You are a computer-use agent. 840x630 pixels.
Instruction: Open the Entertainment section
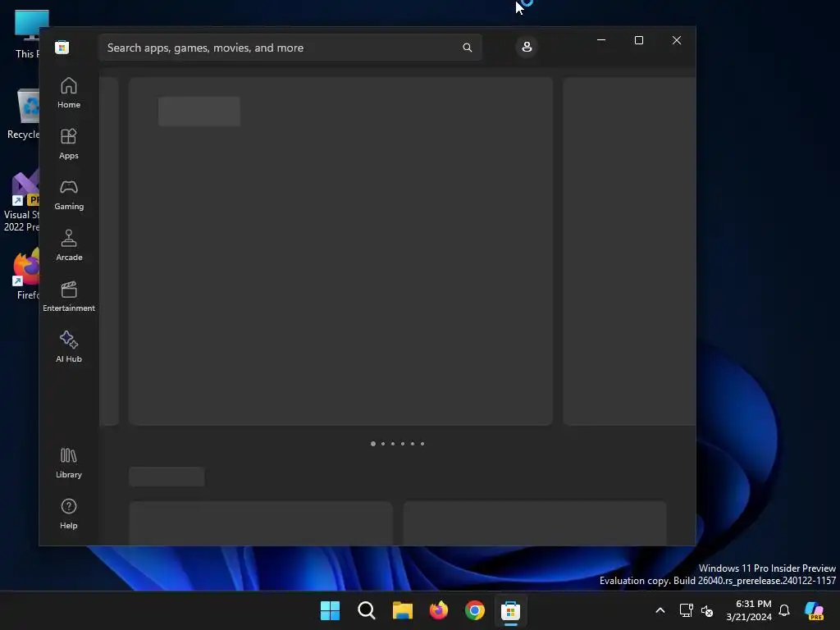pos(69,297)
